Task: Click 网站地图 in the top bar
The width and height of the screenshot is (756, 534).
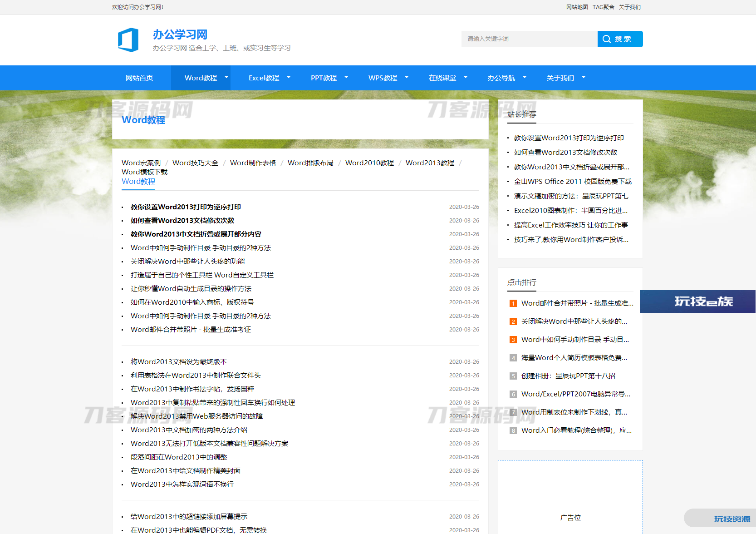Action: click(577, 7)
